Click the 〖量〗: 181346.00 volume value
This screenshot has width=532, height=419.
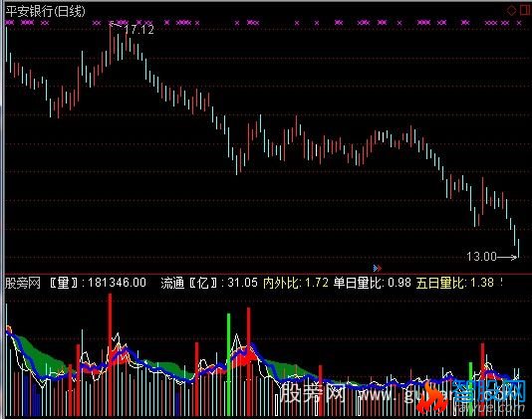pyautogui.click(x=98, y=283)
